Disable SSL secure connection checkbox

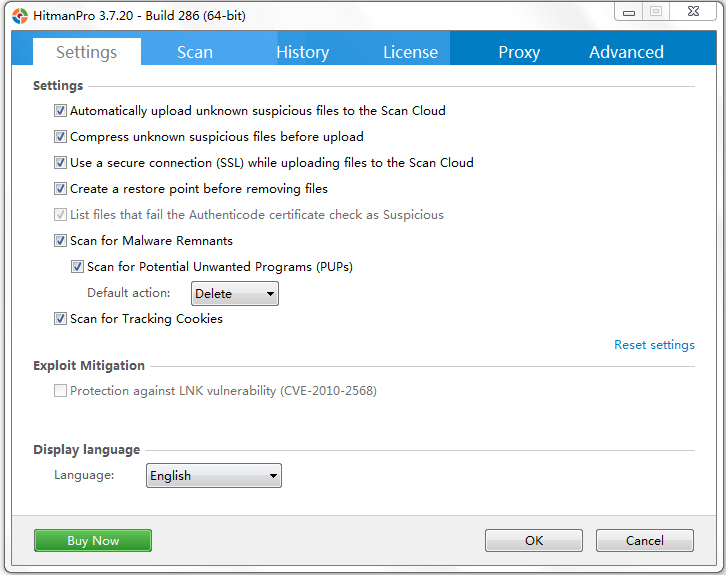[61, 163]
